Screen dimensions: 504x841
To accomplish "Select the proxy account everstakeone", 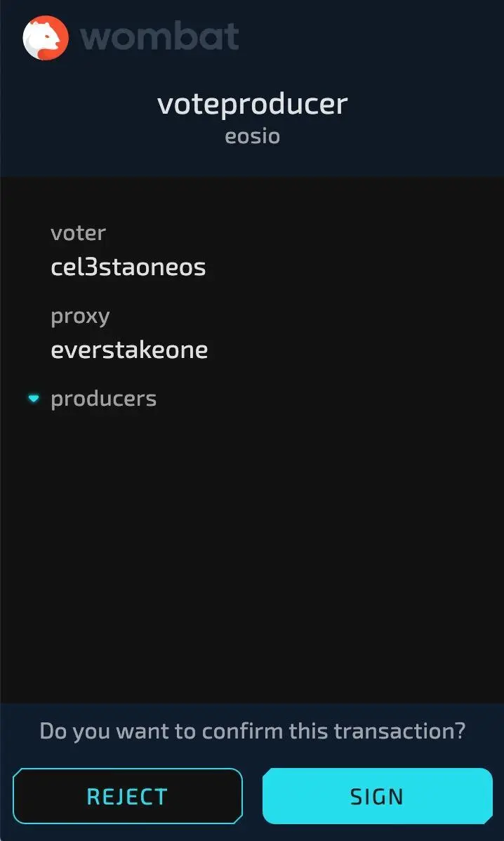I will coord(129,350).
